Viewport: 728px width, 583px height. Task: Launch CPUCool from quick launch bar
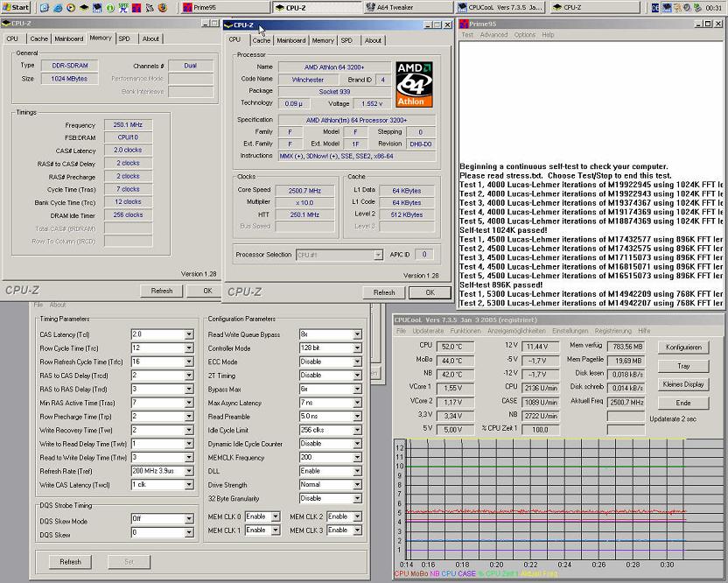tap(97, 7)
